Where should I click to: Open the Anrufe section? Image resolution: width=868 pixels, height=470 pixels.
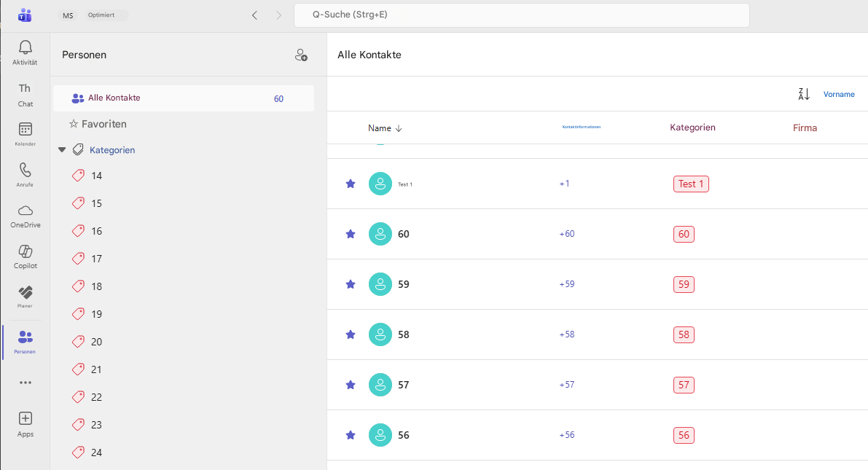point(24,176)
